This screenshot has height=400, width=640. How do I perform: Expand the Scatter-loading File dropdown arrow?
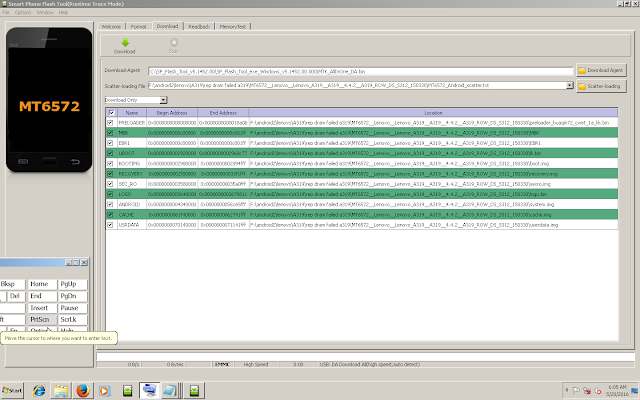569,85
